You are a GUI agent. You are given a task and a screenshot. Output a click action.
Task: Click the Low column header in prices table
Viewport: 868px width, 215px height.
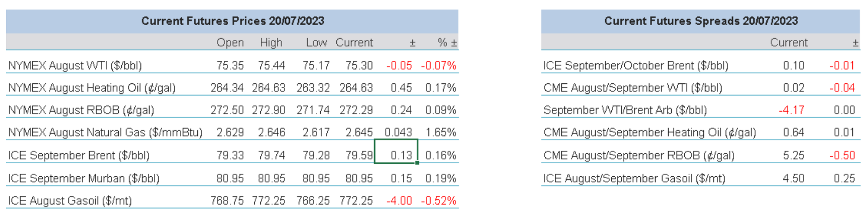tap(316, 43)
